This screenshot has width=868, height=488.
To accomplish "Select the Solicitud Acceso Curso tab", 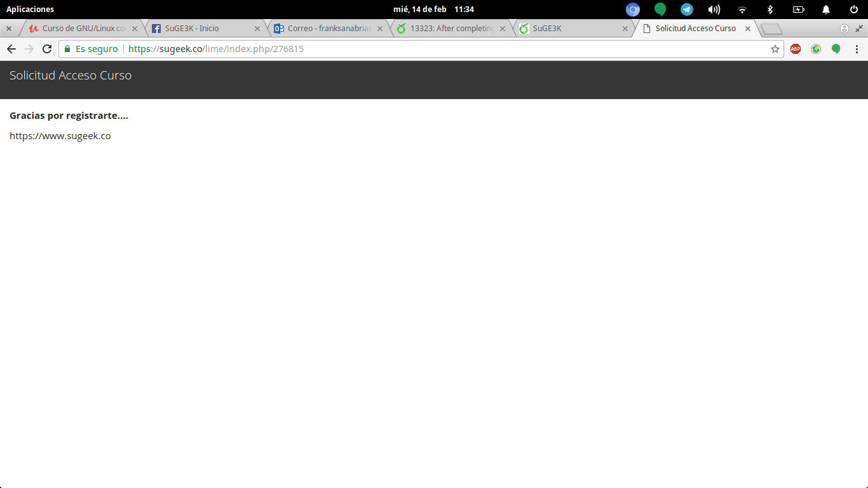I will click(695, 29).
